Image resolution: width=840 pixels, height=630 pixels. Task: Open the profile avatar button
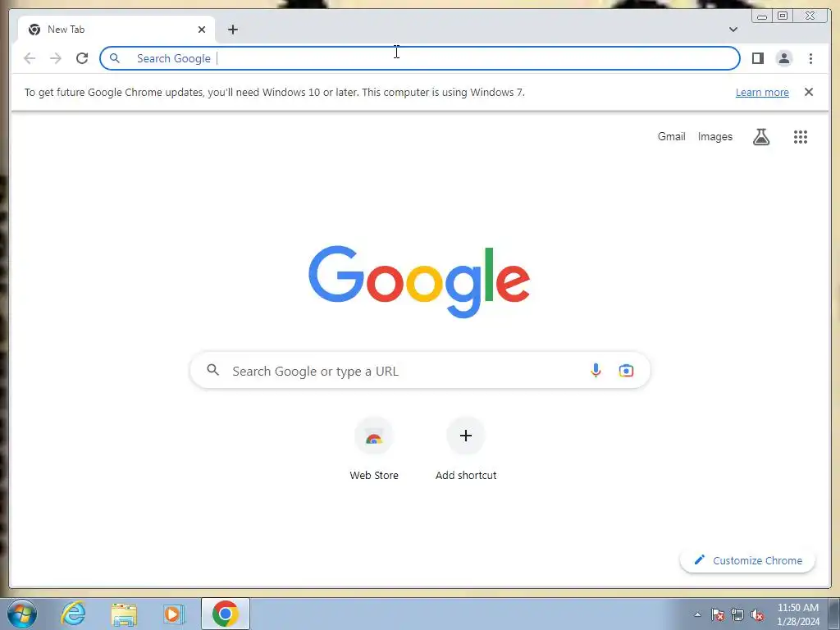[x=783, y=58]
